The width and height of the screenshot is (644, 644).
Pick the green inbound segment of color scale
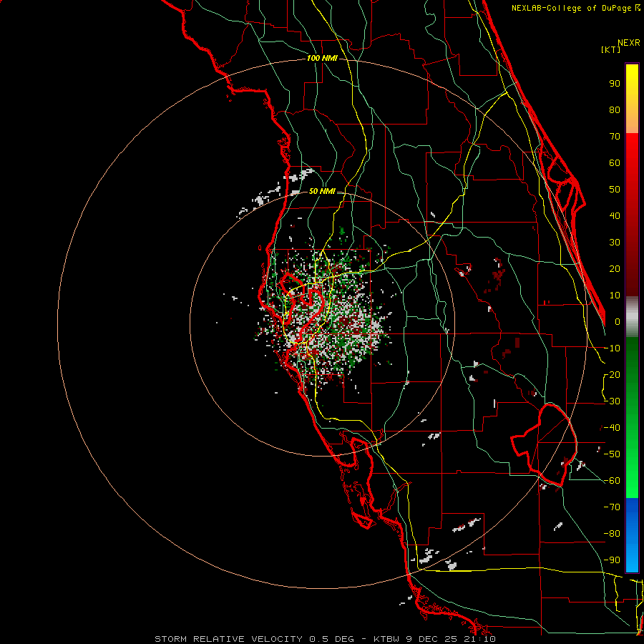coord(632,418)
